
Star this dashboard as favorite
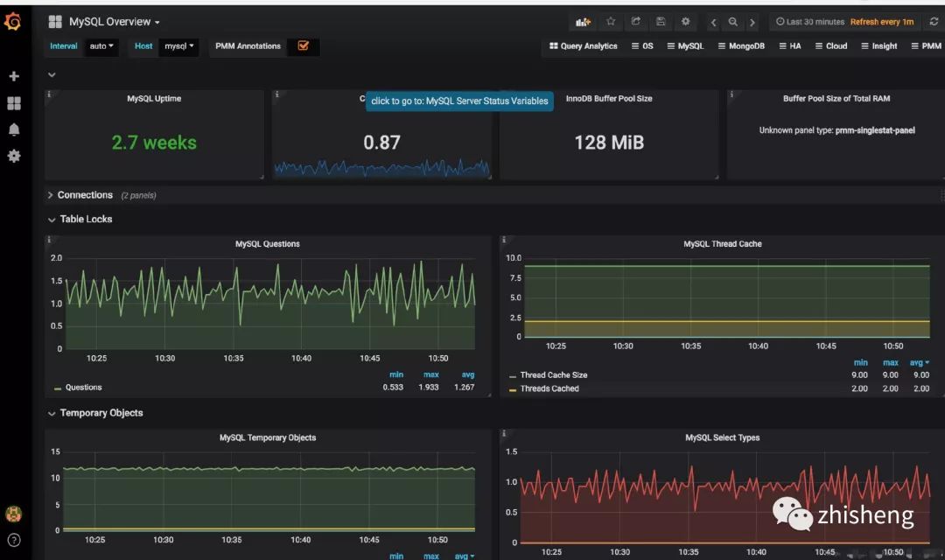point(611,22)
